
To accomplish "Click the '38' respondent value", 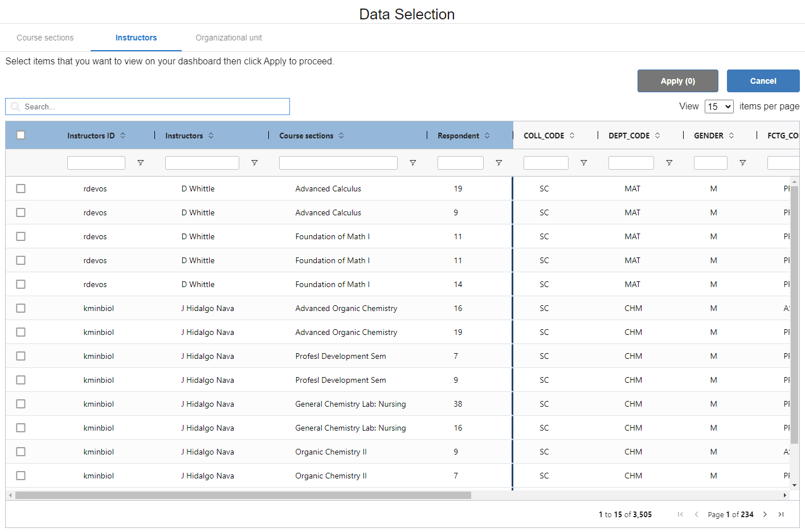I will [458, 404].
